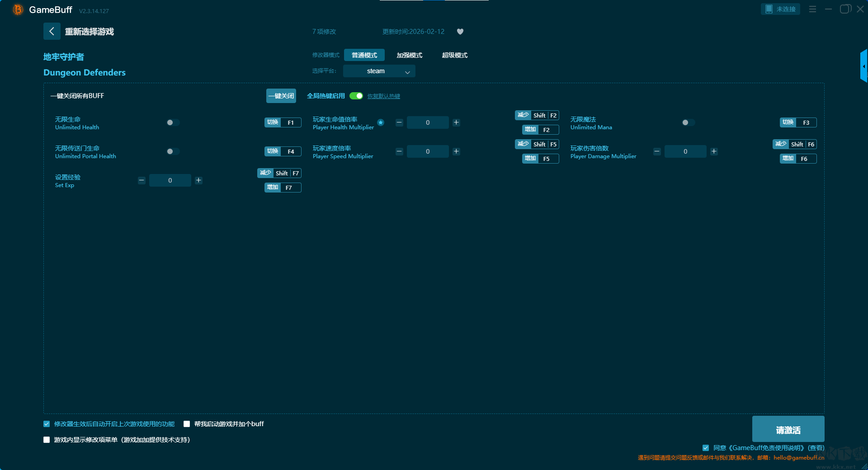
Task: Open the hamburger menu in title bar
Action: [x=812, y=9]
